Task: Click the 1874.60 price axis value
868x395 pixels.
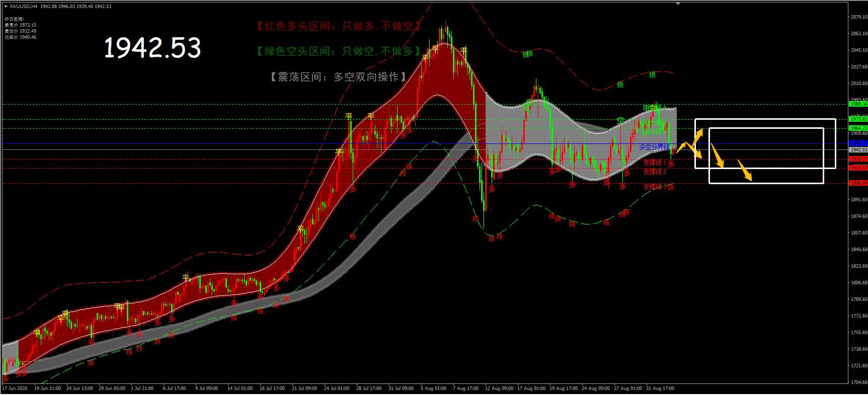Action: coord(859,216)
